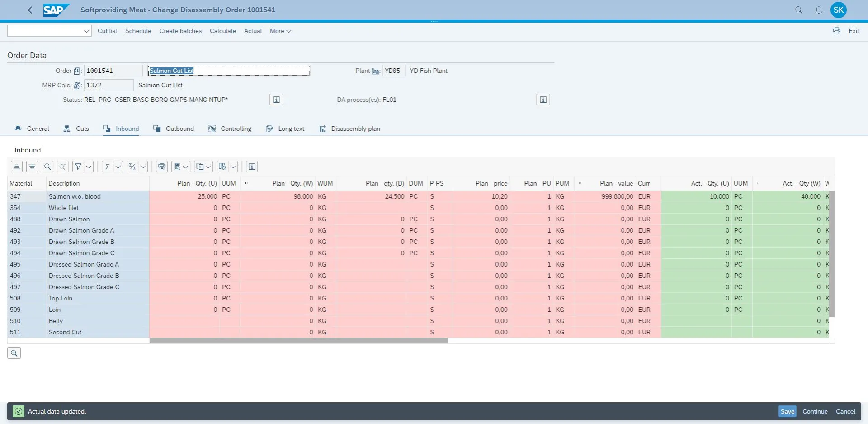Switch to the Cuts tab
Screen dimensions: 868x424
pos(76,129)
